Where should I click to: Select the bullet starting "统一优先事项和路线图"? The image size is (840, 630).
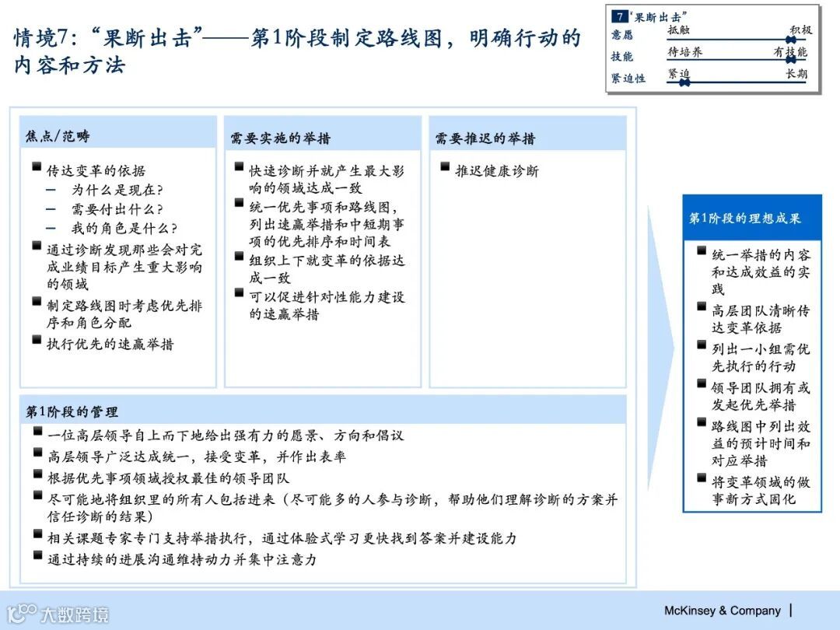click(x=326, y=224)
